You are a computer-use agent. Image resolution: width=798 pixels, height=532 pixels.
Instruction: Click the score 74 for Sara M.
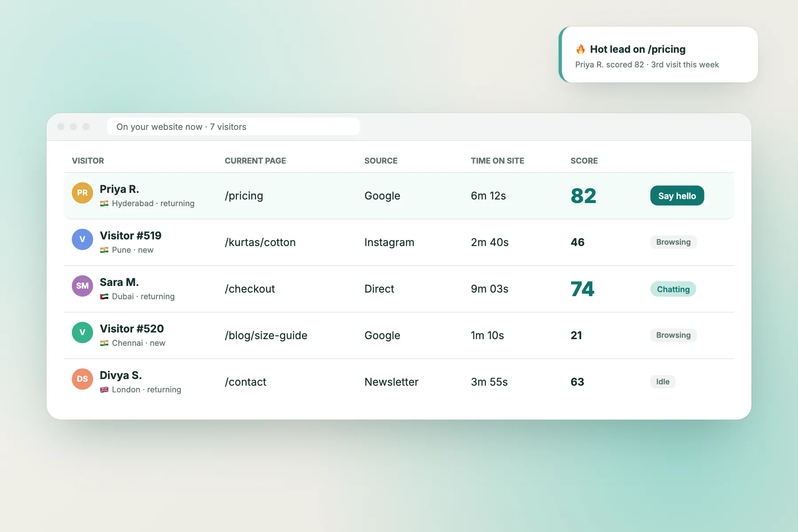[583, 289]
